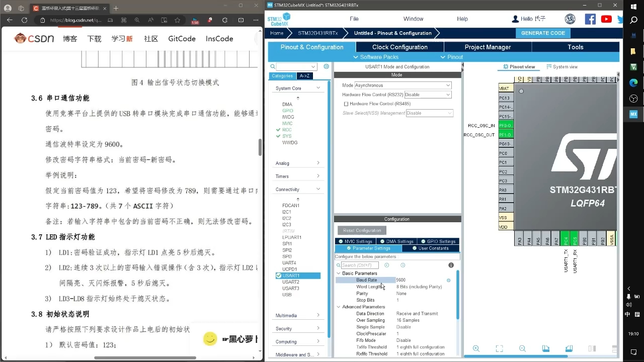Open the categories settings gear icon
The height and width of the screenshot is (362, 644).
[x=326, y=66]
